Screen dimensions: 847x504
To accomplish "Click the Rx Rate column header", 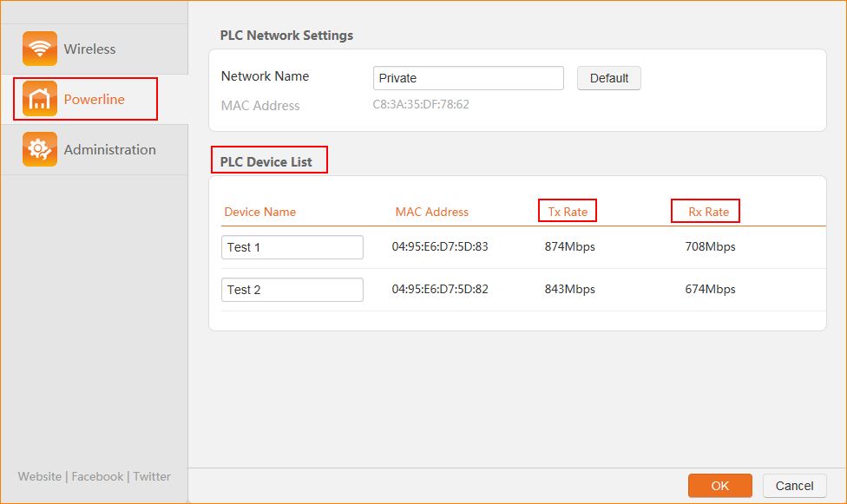I will point(708,212).
